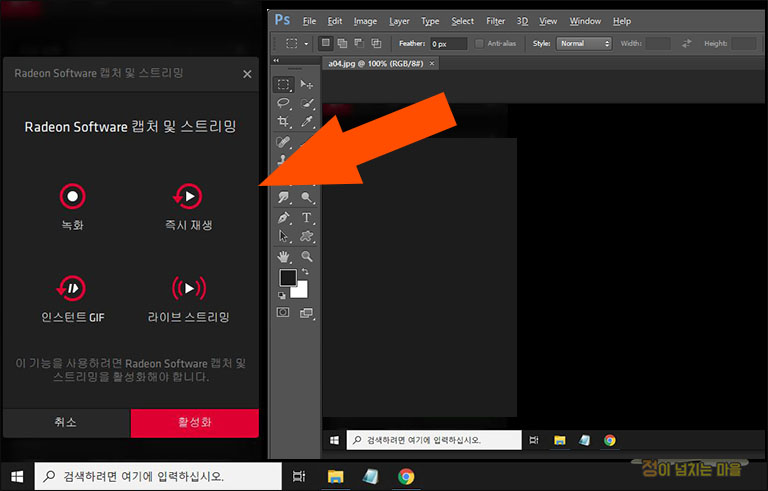Open the Layer menu

[399, 21]
